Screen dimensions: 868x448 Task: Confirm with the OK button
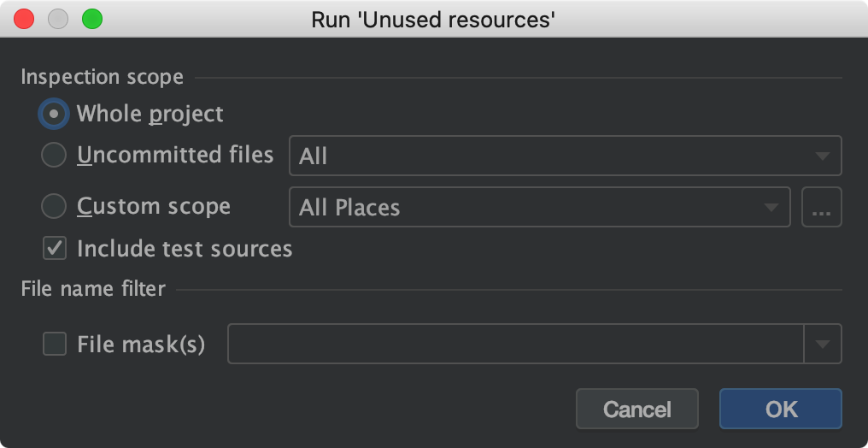(x=780, y=409)
